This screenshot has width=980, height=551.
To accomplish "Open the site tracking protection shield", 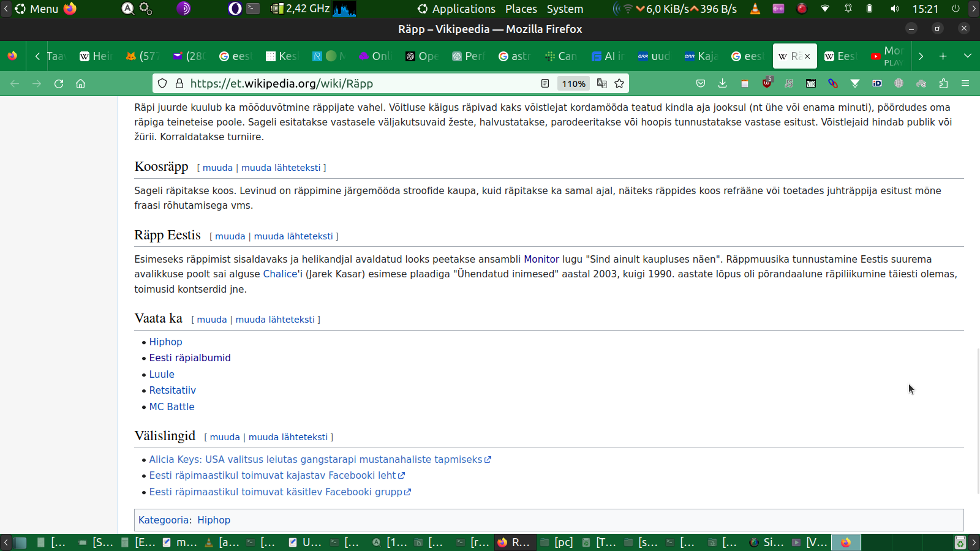I will (x=162, y=84).
